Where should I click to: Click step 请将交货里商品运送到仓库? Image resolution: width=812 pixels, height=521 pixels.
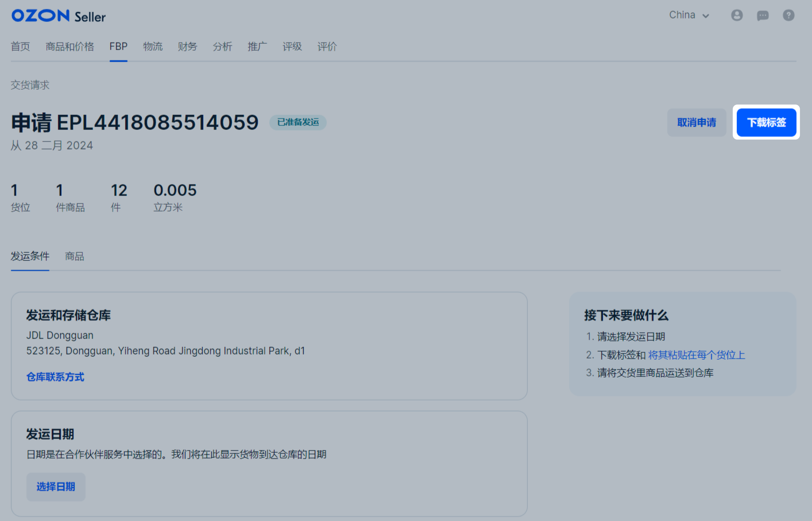click(x=655, y=373)
